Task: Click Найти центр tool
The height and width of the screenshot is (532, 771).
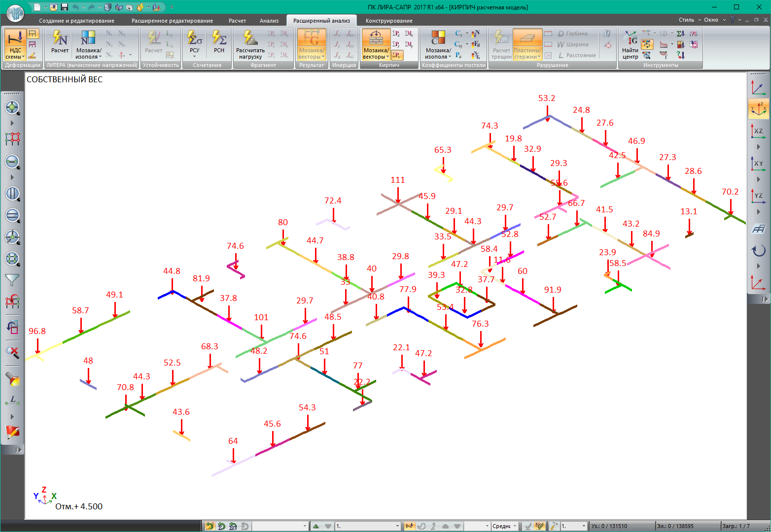Action: point(630,44)
